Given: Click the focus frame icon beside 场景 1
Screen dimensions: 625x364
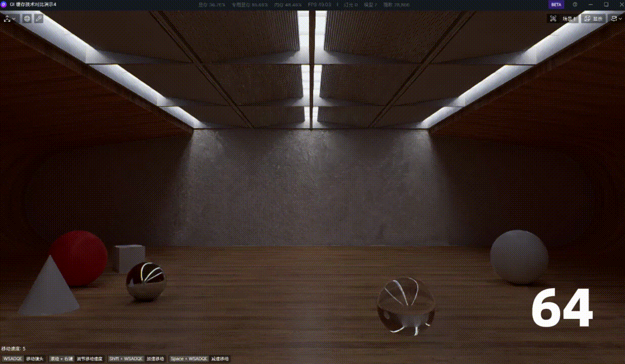Looking at the screenshot, I should click(553, 19).
